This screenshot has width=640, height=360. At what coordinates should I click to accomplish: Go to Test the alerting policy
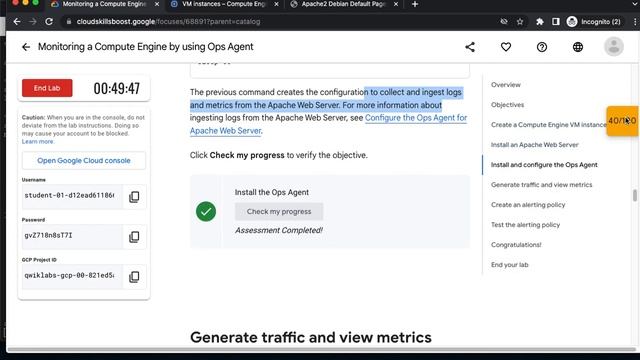(525, 224)
